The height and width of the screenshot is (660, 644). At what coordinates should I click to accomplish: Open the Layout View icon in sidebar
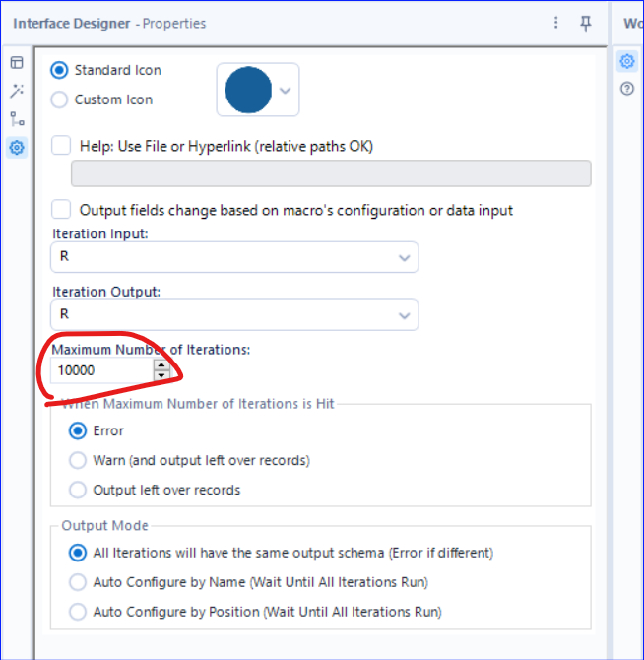[17, 63]
